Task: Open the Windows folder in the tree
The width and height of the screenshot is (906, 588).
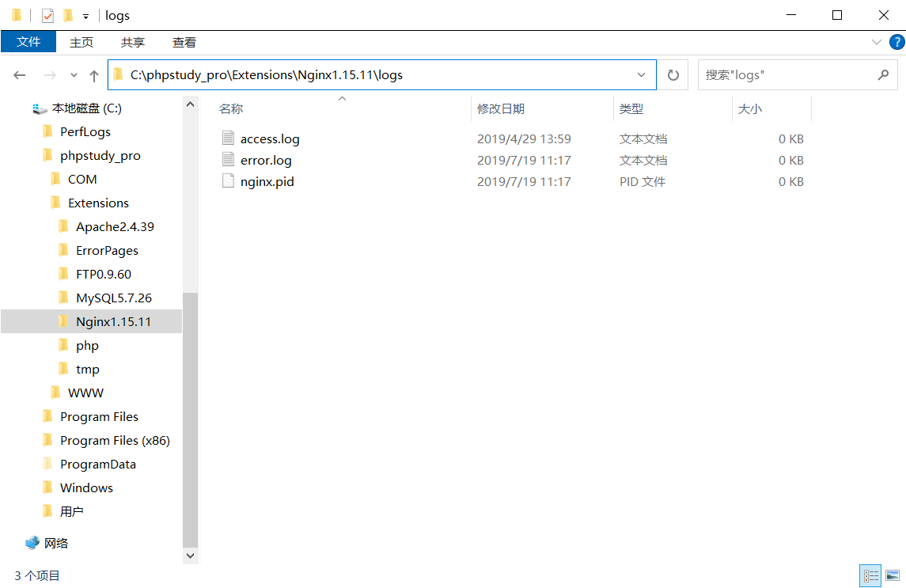Action: (86, 487)
